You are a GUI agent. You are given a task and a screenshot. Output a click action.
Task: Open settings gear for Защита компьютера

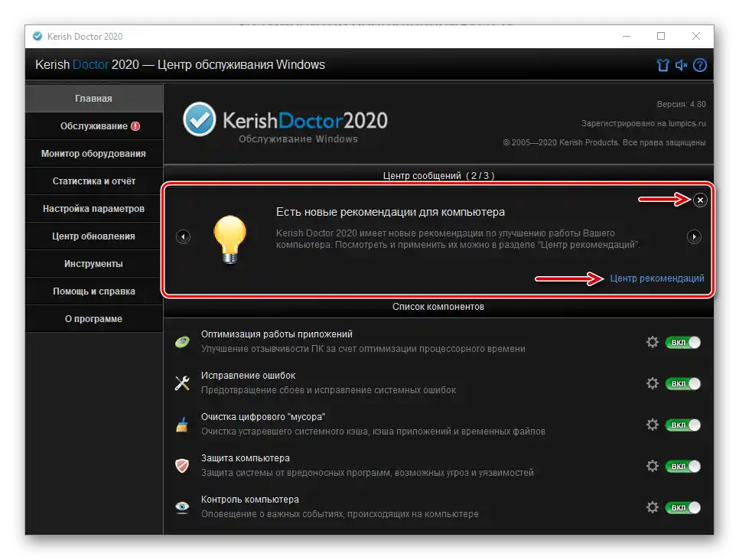[653, 466]
